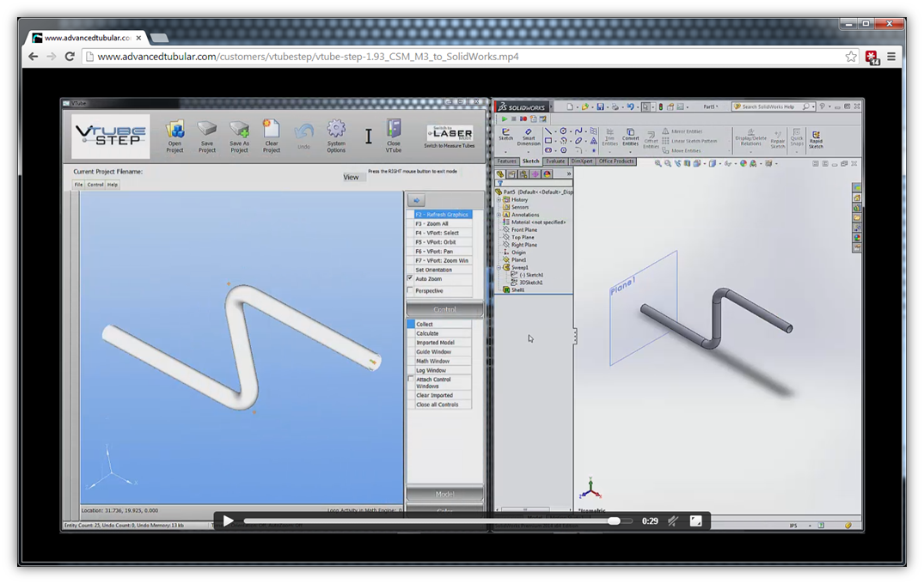The height and width of the screenshot is (584, 924).
Task: Open System Options gear icon
Action: tap(336, 131)
